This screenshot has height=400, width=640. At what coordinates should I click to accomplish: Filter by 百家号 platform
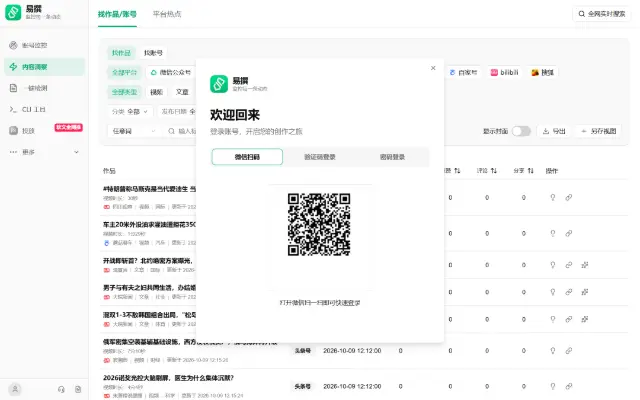click(x=463, y=72)
